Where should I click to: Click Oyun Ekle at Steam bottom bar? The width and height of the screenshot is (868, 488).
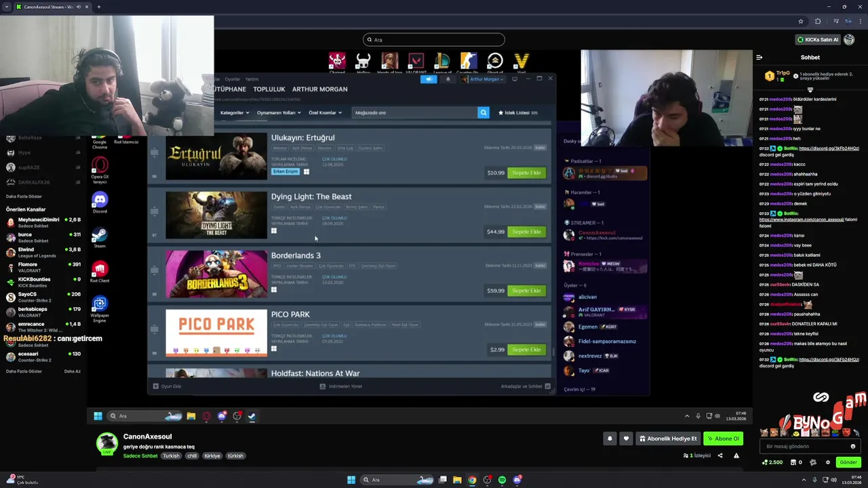click(x=167, y=386)
